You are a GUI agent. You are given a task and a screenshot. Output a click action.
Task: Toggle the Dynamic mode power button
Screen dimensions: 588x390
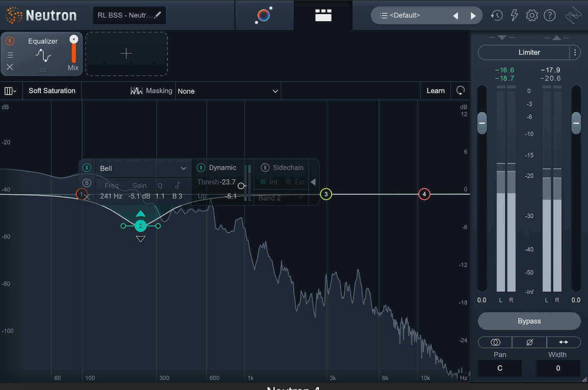201,168
